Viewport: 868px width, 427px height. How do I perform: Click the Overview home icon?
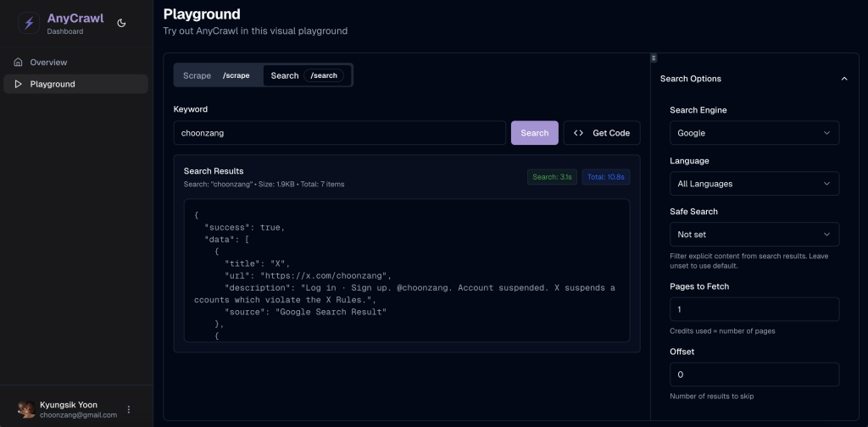(x=19, y=62)
